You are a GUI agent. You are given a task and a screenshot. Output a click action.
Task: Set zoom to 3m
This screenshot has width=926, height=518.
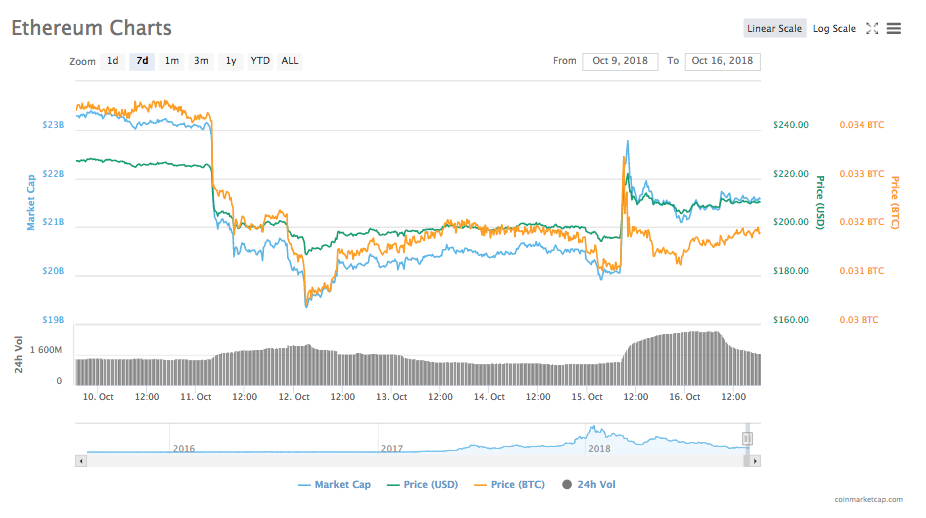pos(201,61)
